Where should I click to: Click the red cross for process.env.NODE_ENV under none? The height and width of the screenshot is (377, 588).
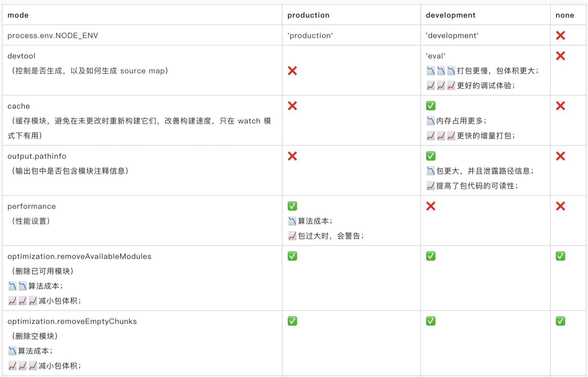(x=560, y=35)
